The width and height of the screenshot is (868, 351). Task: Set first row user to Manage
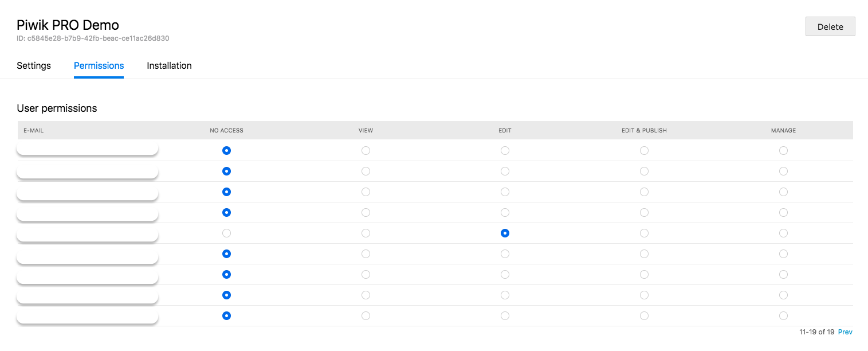(783, 150)
